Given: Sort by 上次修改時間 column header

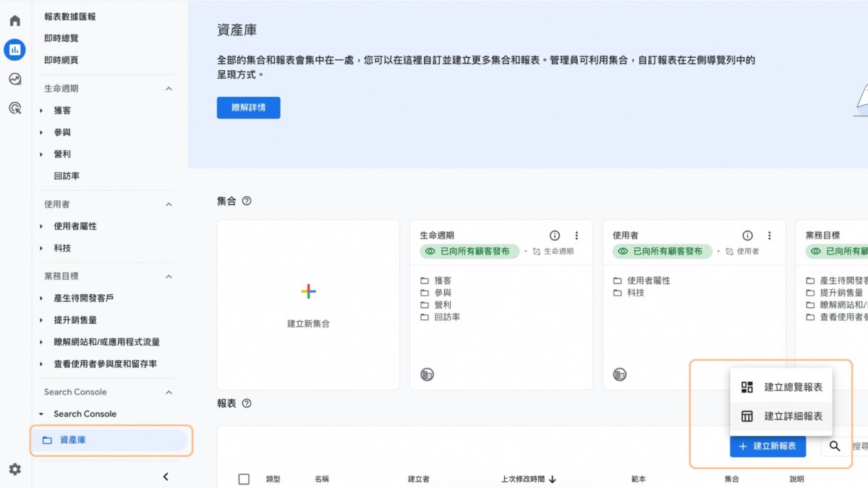Looking at the screenshot, I should [x=528, y=479].
